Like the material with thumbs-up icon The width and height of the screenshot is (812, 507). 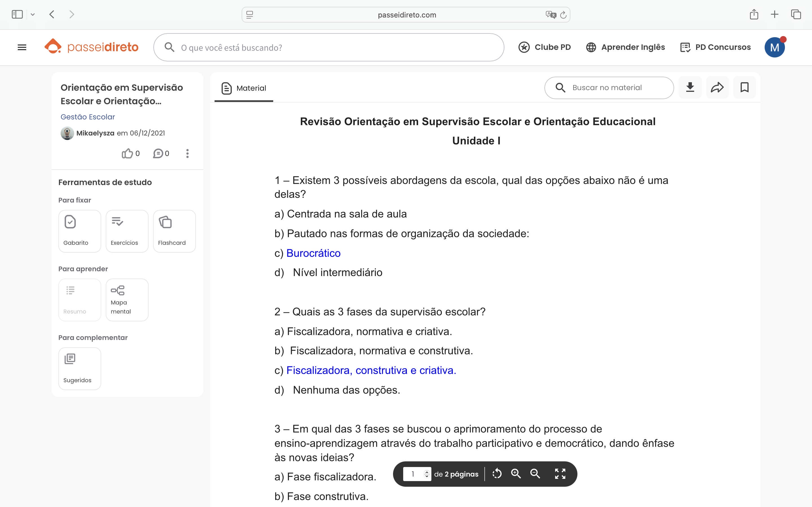click(x=127, y=154)
